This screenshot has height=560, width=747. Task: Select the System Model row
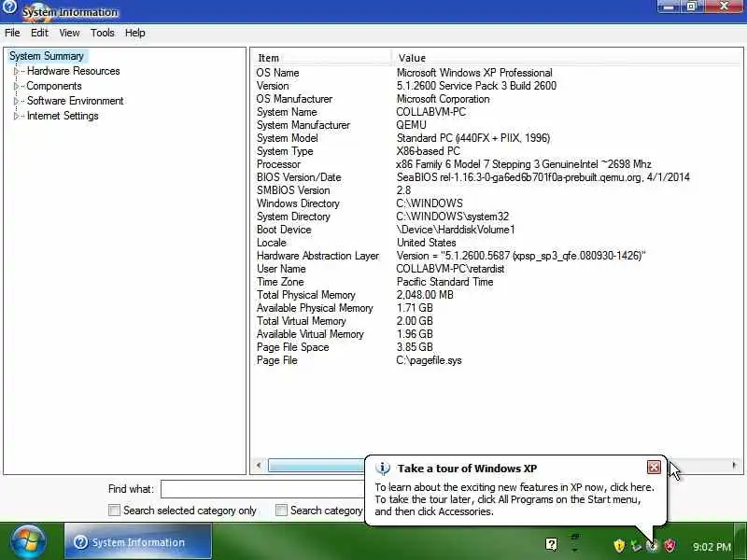(x=497, y=138)
